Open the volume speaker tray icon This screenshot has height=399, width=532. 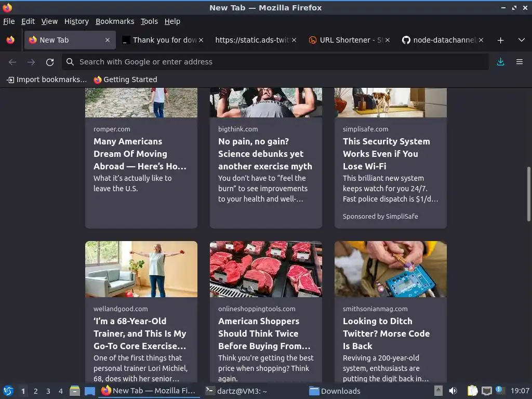tap(453, 391)
